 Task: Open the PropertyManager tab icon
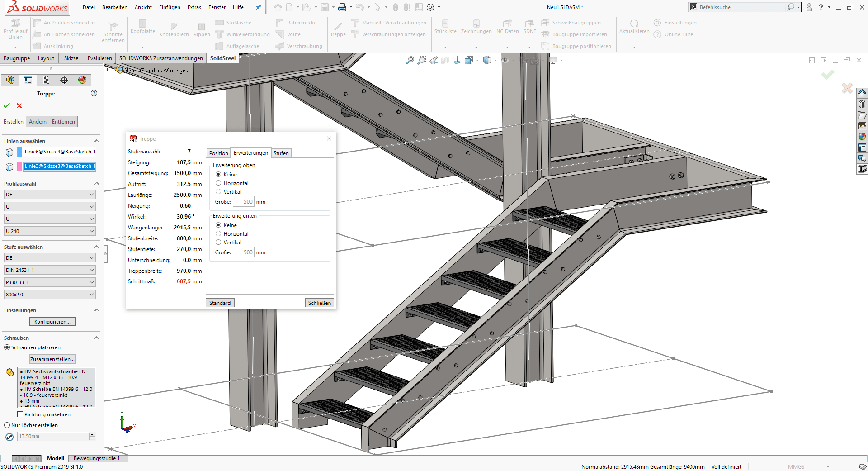coord(28,80)
